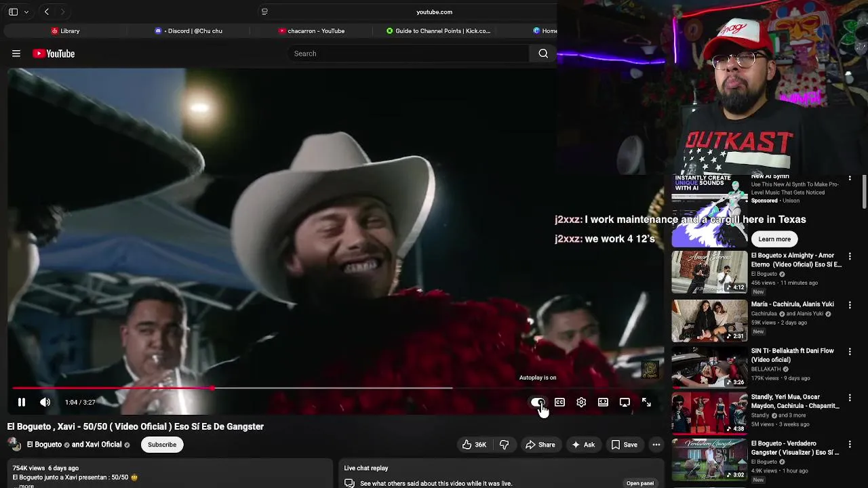Screen dimensions: 868x488
Task: Expand description with ...more
Action: click(25, 485)
